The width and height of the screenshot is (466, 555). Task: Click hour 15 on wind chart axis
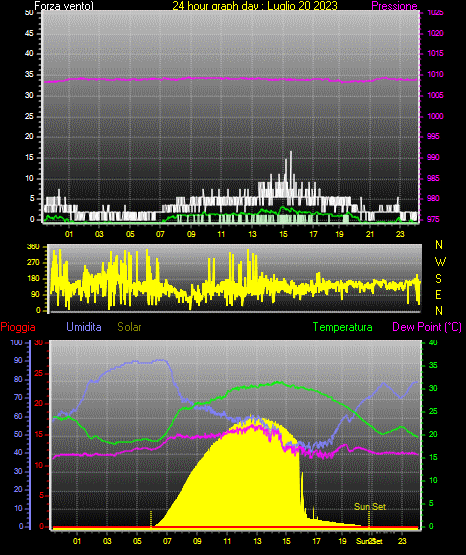283,234
